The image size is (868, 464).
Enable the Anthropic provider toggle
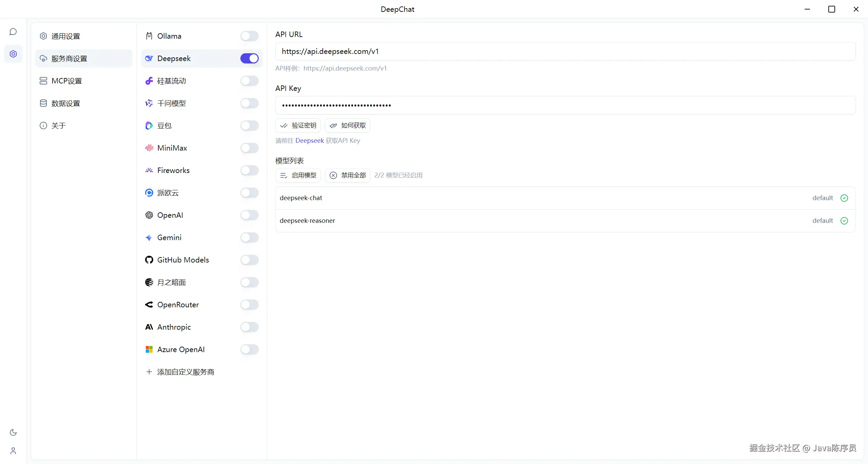(249, 327)
